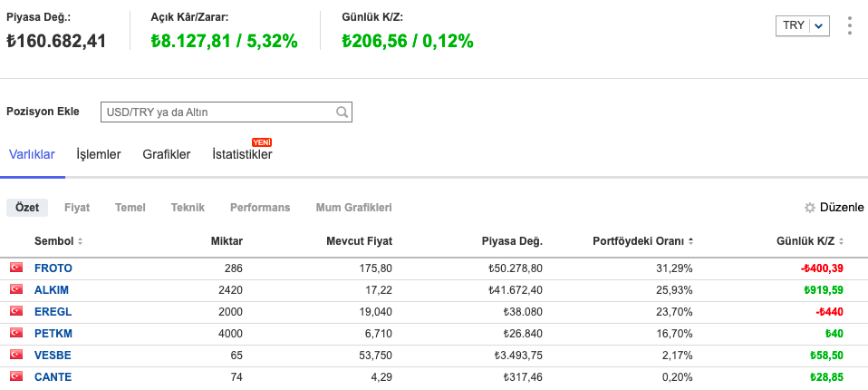Click the search magnifier icon
The image size is (868, 390).
[x=342, y=112]
